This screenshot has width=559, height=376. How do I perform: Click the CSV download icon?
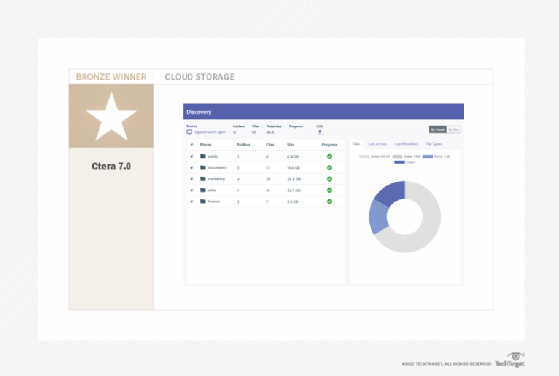320,132
